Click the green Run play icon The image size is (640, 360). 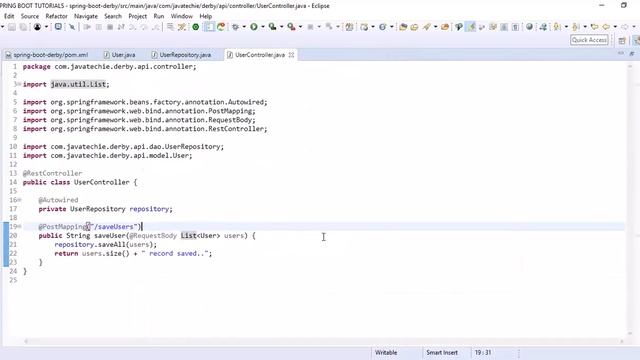[x=254, y=27]
